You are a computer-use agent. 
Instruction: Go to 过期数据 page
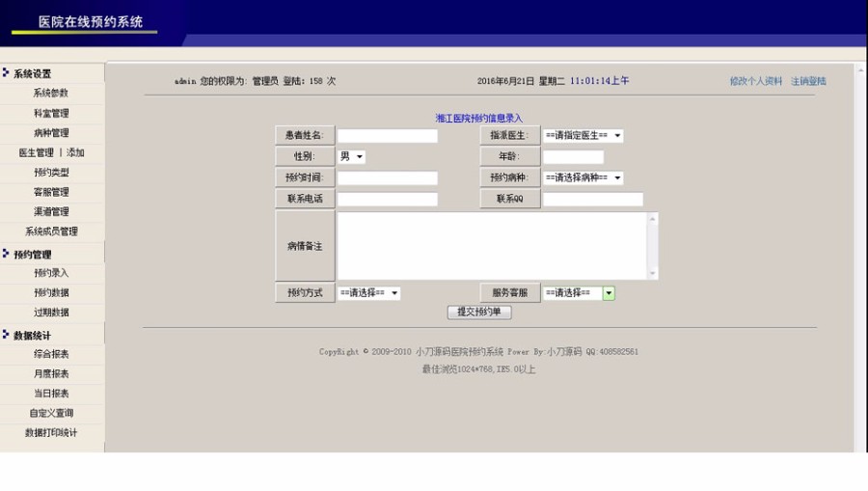(51, 313)
